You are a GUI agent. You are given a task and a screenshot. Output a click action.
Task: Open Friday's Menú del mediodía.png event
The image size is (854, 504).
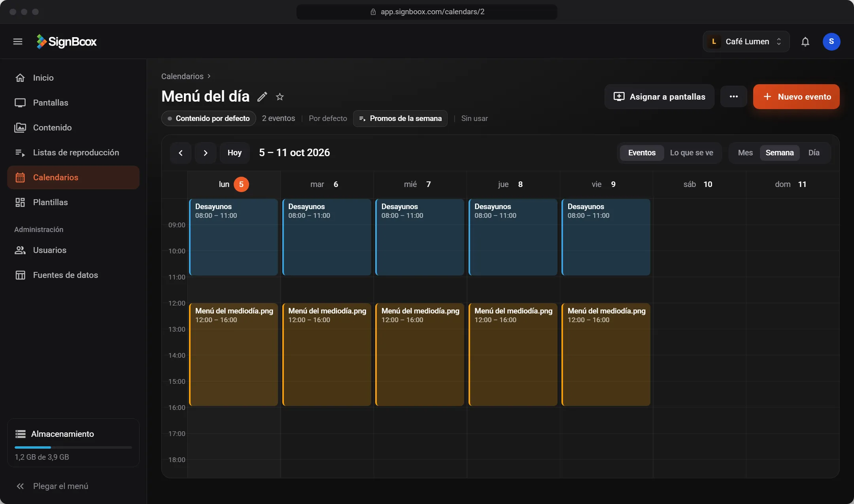[x=606, y=355]
